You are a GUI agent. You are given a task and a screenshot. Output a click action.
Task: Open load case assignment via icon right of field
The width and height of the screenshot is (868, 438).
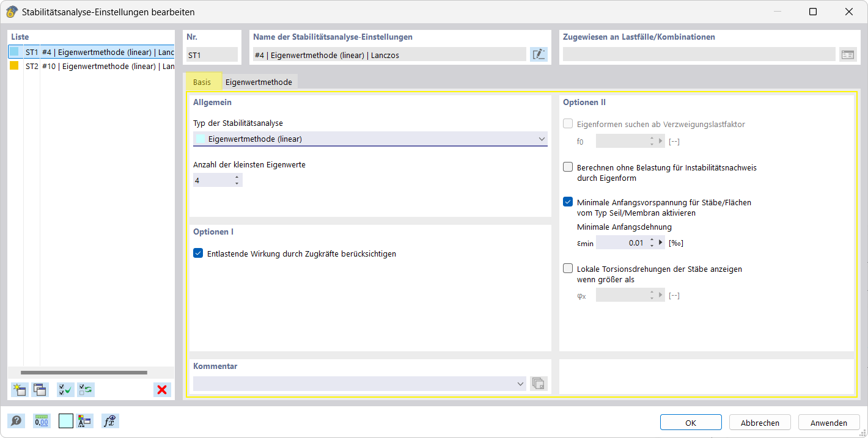click(x=848, y=54)
